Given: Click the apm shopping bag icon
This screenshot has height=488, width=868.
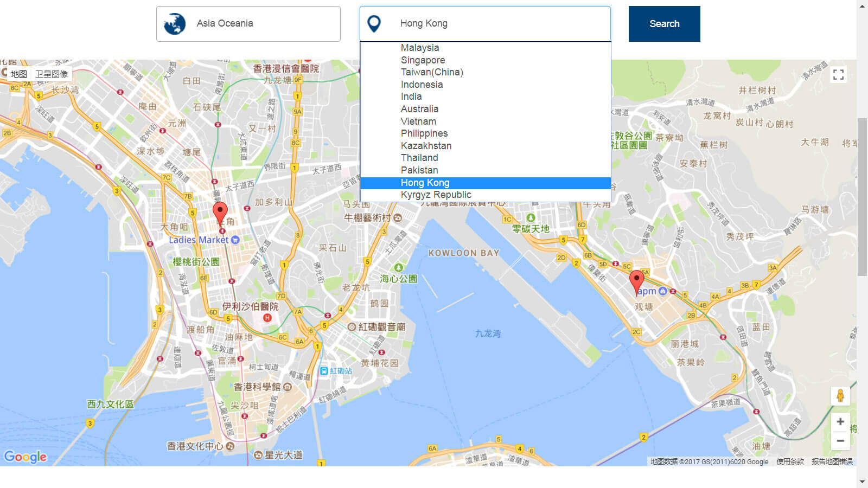Looking at the screenshot, I should 662,291.
